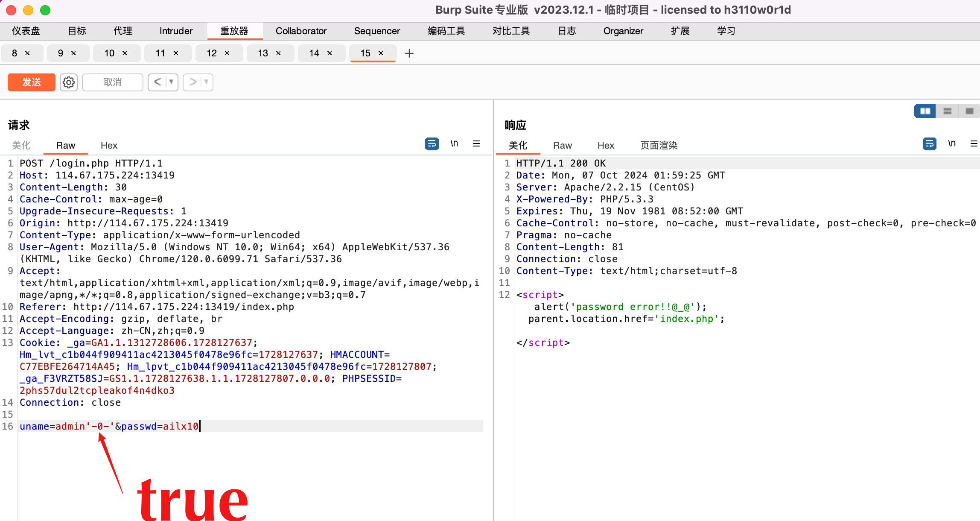Image resolution: width=980 pixels, height=521 pixels.
Task: Select the single pane layout icon
Action: click(x=968, y=111)
